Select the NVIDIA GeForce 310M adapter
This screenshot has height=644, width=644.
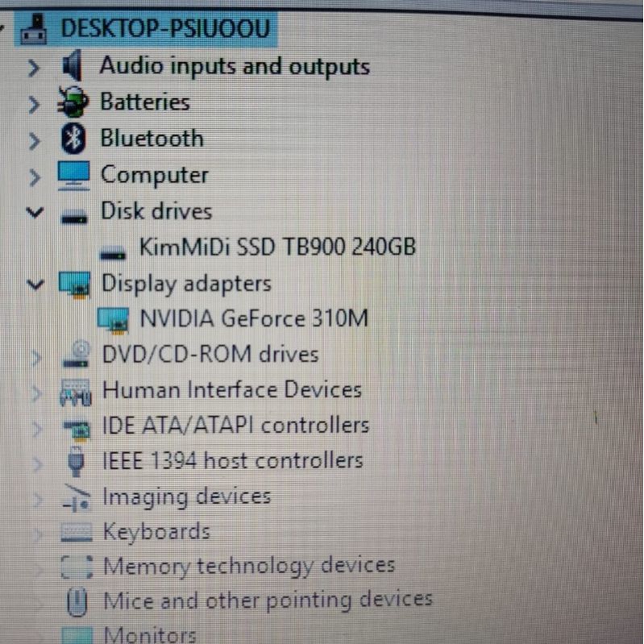[x=254, y=318]
